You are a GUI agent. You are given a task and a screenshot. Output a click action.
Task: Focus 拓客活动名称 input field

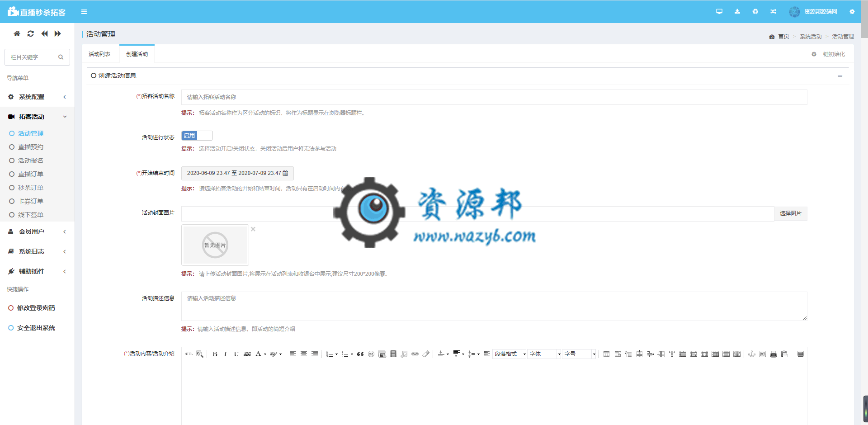point(494,97)
